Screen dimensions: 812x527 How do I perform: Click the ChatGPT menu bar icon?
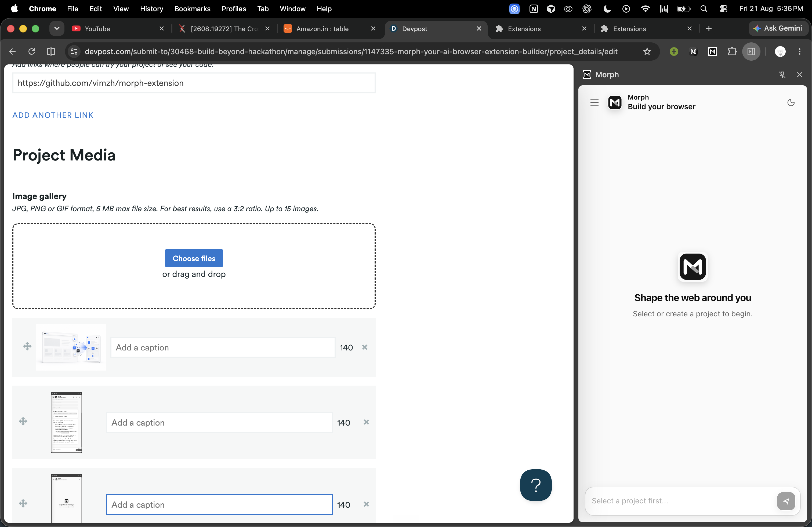pos(587,9)
